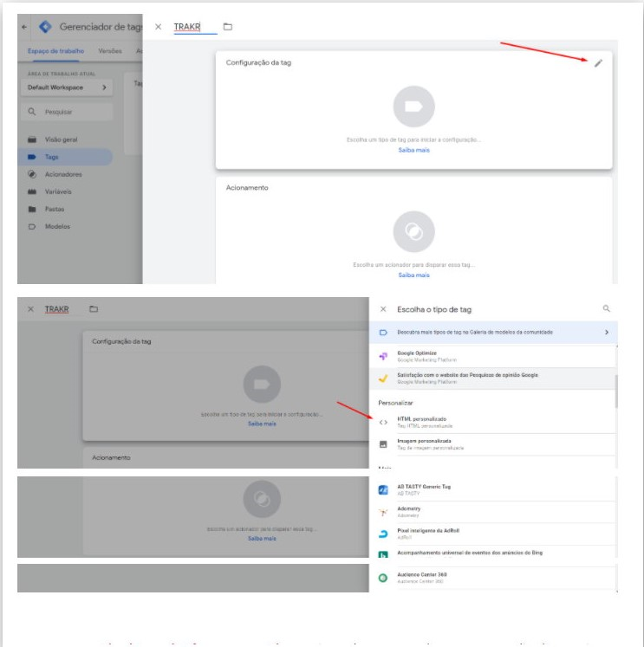Click the tag type list scrollbar
The image size is (644, 647).
[616, 391]
